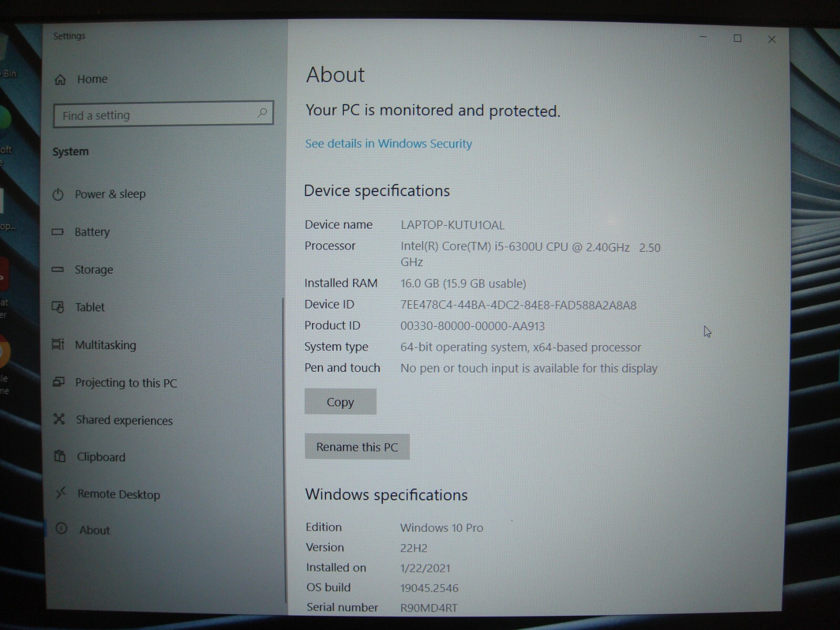Click the Intel Core i5-6300U processor value
The height and width of the screenshot is (630, 840).
530,254
